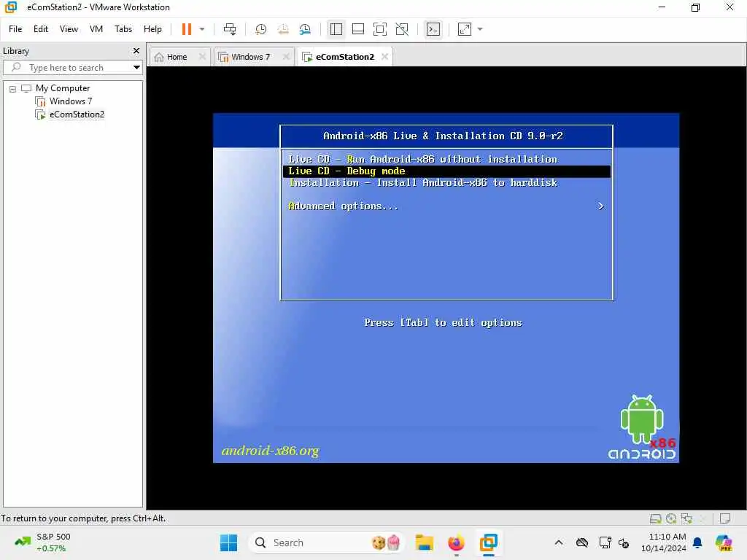Viewport: 747px width, 560px height.
Task: Open the View menu
Action: (x=69, y=29)
